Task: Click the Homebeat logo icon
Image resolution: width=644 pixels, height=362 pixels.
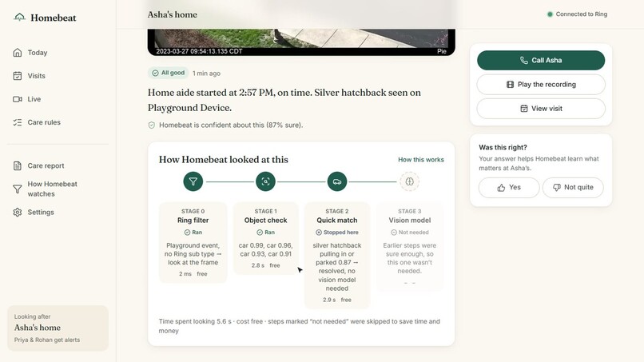Action: 19,18
